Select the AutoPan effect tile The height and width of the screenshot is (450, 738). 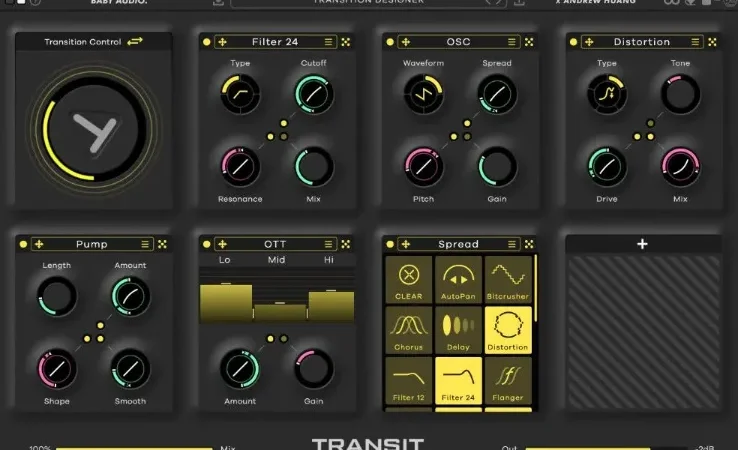pyautogui.click(x=458, y=280)
